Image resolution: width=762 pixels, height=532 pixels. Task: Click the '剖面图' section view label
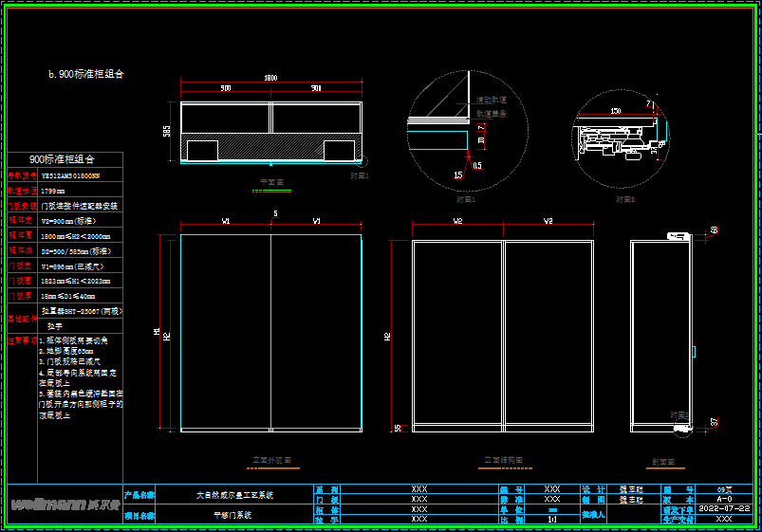pos(662,462)
